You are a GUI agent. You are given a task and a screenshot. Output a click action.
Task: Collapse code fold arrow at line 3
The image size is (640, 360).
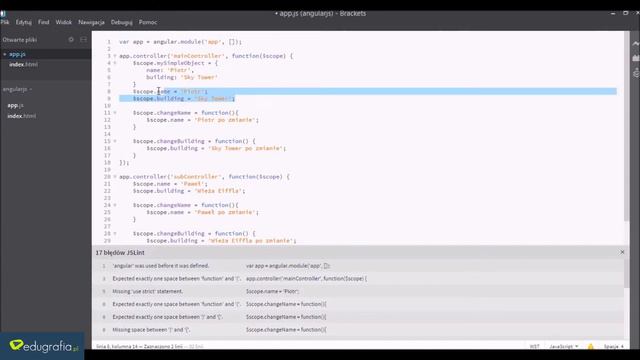[x=115, y=56]
